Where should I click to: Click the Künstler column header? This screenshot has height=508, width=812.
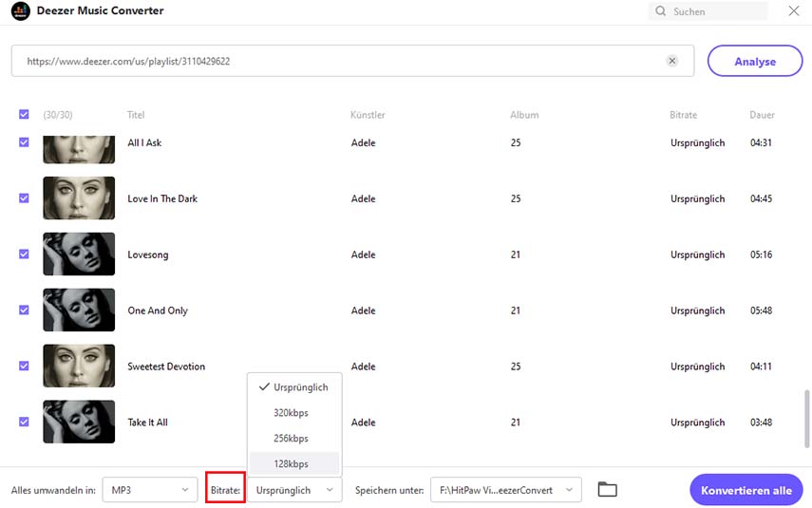[x=368, y=115]
